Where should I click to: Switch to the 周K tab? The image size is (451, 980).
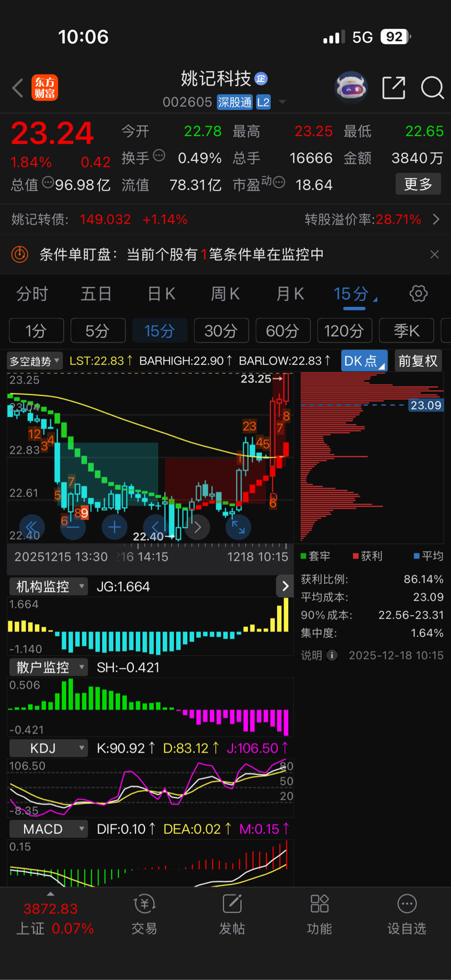(x=225, y=293)
